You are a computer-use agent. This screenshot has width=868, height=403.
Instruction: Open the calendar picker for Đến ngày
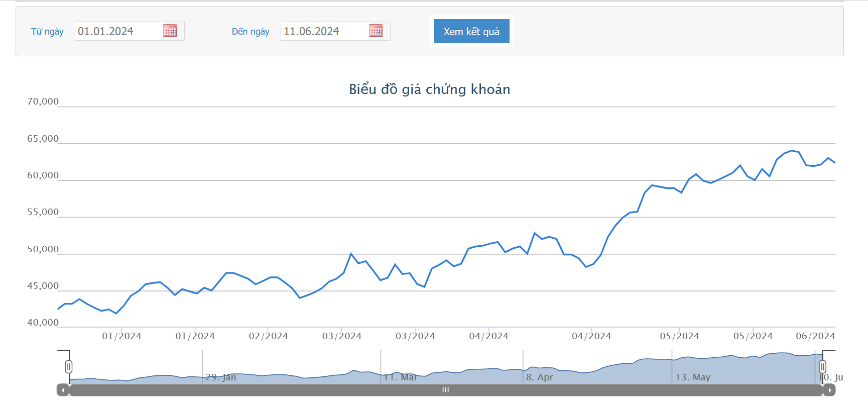376,31
